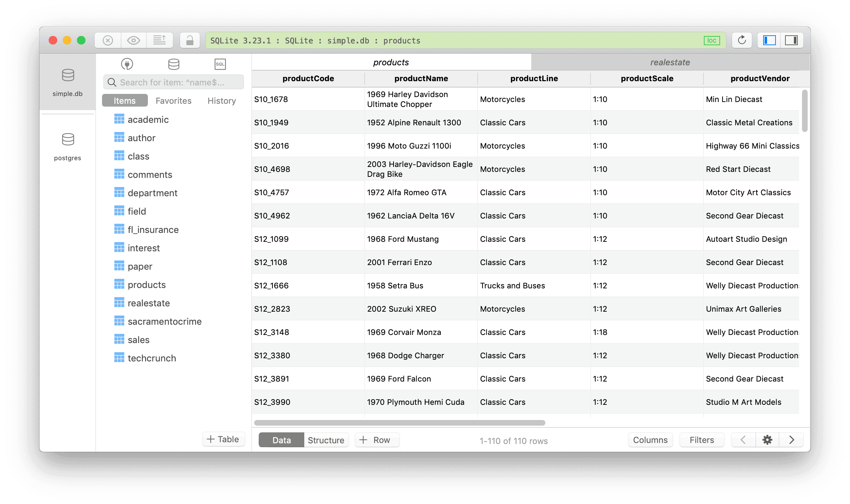
Task: Open the comments table
Action: pyautogui.click(x=143, y=175)
